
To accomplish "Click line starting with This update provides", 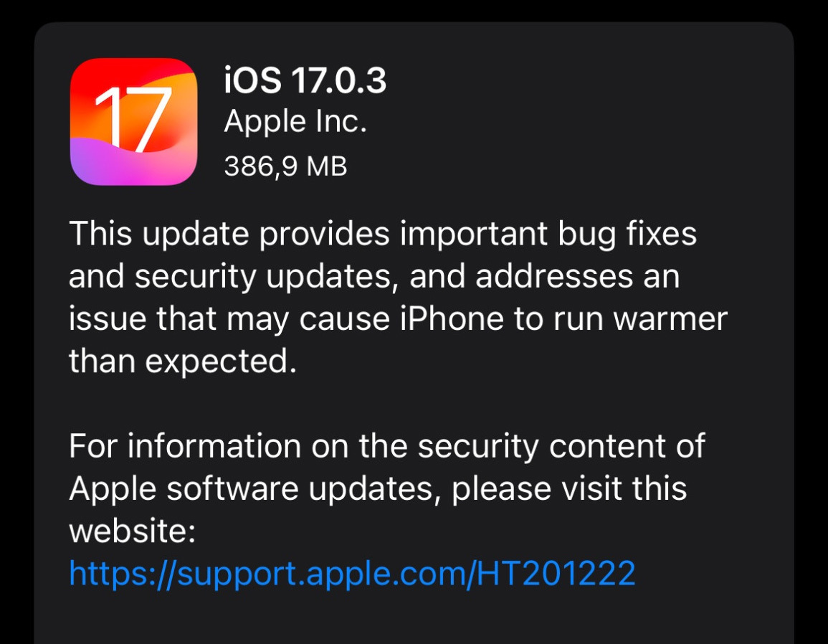I will click(x=383, y=235).
